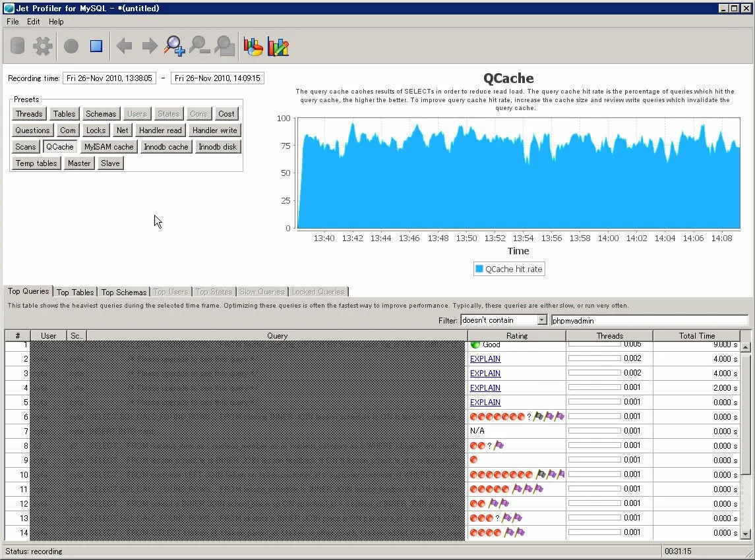Navigate back with the left arrow
Viewport: 755px width, 560px height.
tap(123, 45)
